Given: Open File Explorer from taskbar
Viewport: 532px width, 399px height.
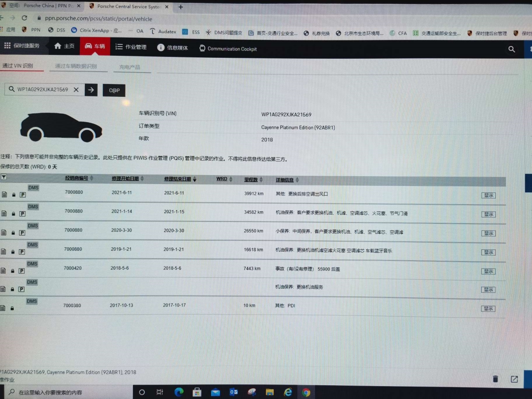Looking at the screenshot, I should [270, 392].
